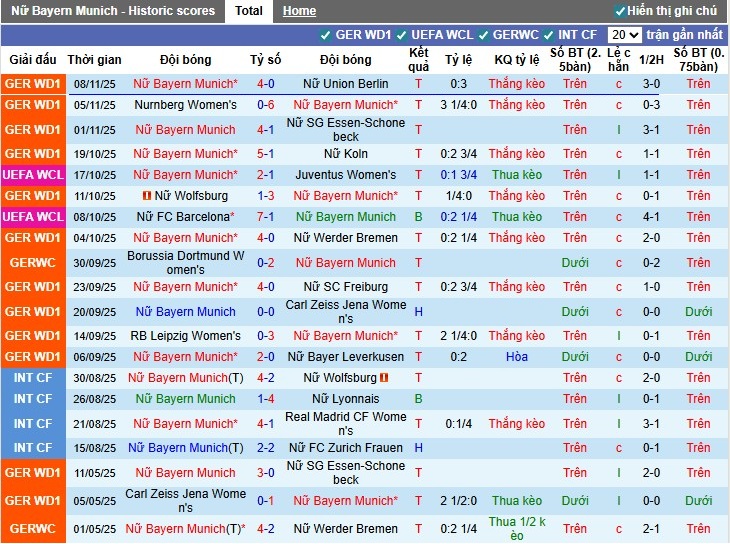
Task: Switch to the Home tab
Action: 299,11
